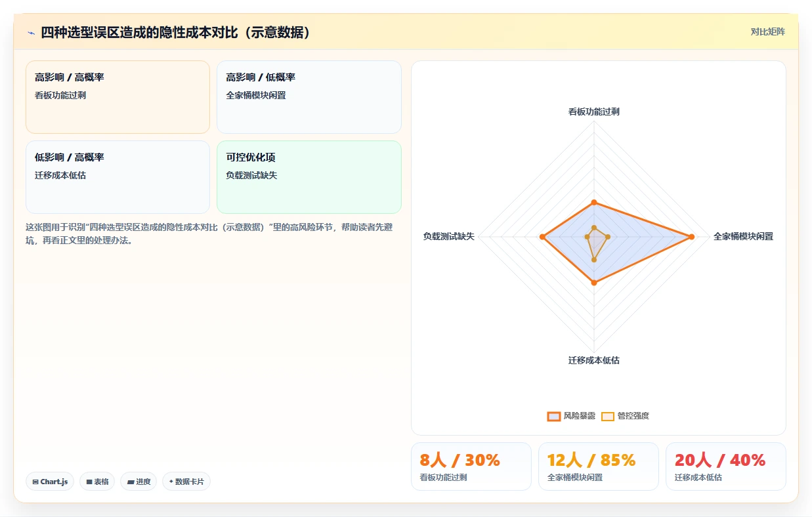Select the 高影响 / 高概率 card heading
Screen dimensions: 812x517
[x=70, y=77]
